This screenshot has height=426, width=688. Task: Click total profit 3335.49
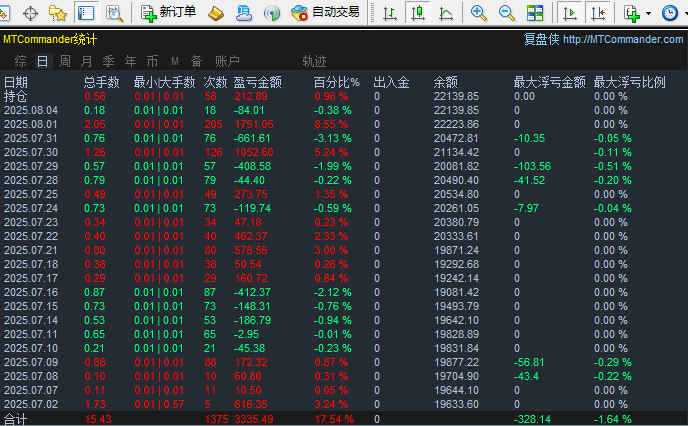254,419
